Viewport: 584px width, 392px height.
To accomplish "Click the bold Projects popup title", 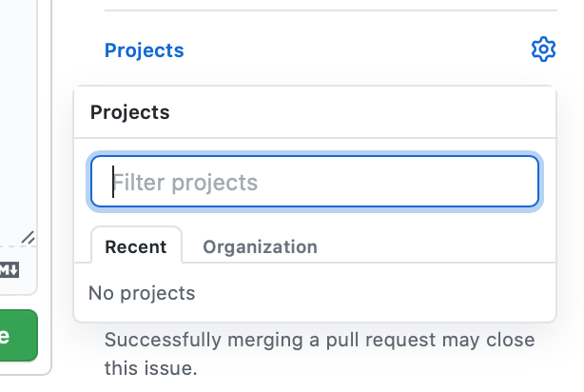I will 130,112.
